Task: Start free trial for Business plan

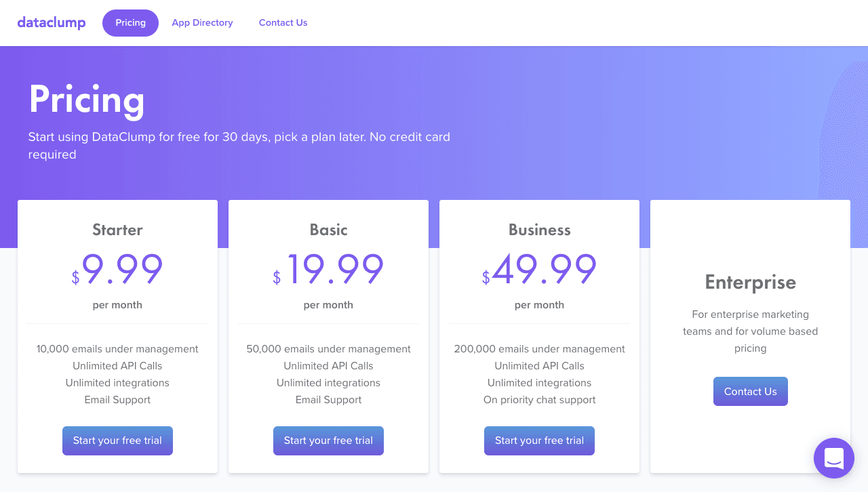Action: pyautogui.click(x=539, y=440)
